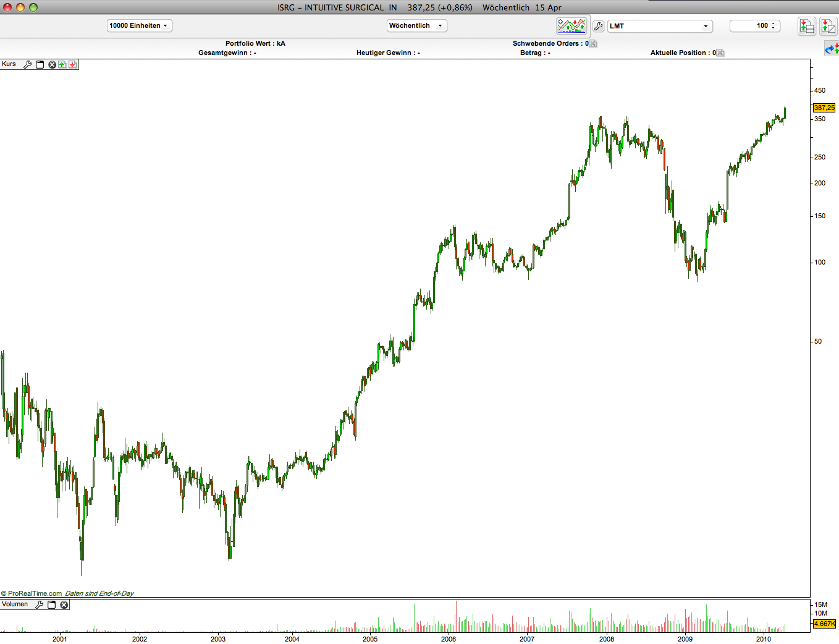Viewport: 839px width, 644px height.
Task: Open Kurs panel wrench settings
Action: pyautogui.click(x=27, y=64)
